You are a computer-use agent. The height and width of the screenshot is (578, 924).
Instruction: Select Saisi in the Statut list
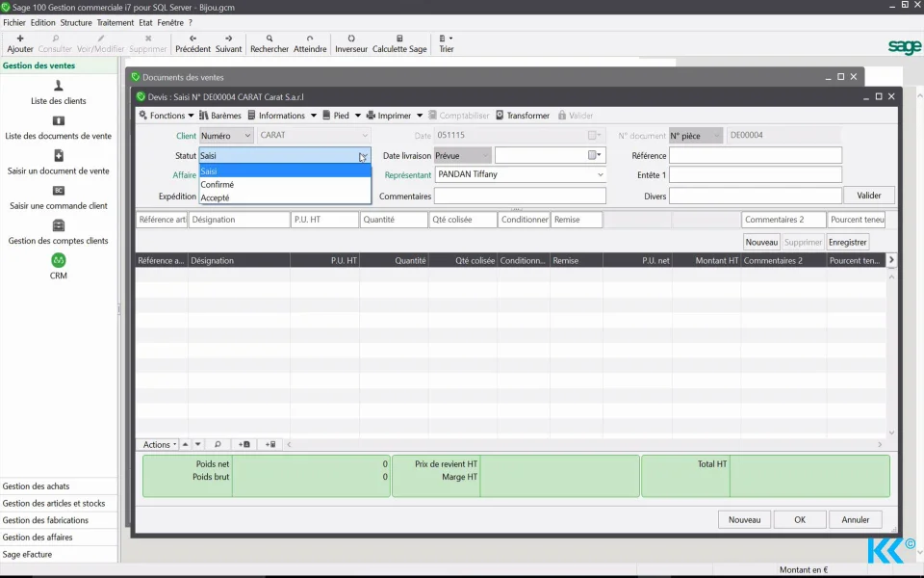[x=285, y=171]
